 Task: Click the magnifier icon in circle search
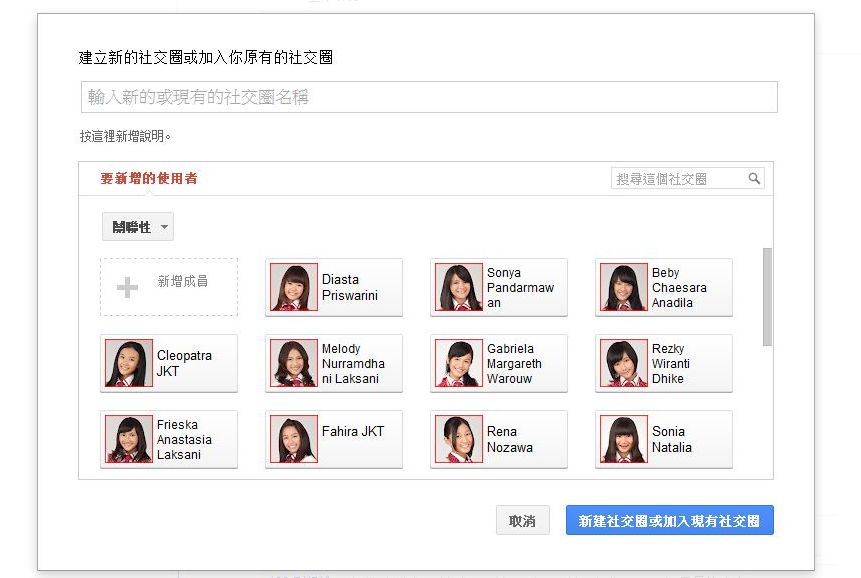(754, 179)
